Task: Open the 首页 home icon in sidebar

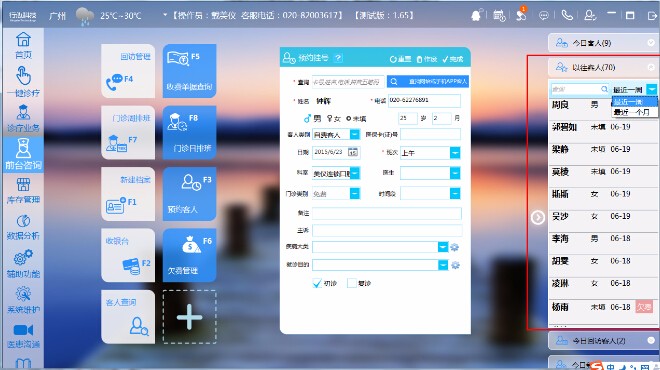Action: 23,45
